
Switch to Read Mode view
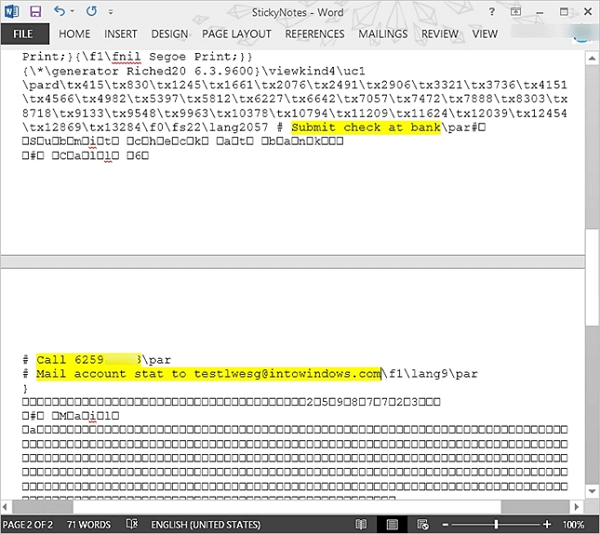point(360,525)
